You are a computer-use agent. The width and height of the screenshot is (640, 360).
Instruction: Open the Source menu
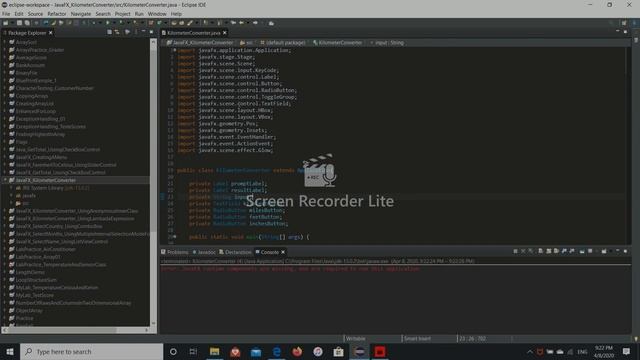click(35, 14)
